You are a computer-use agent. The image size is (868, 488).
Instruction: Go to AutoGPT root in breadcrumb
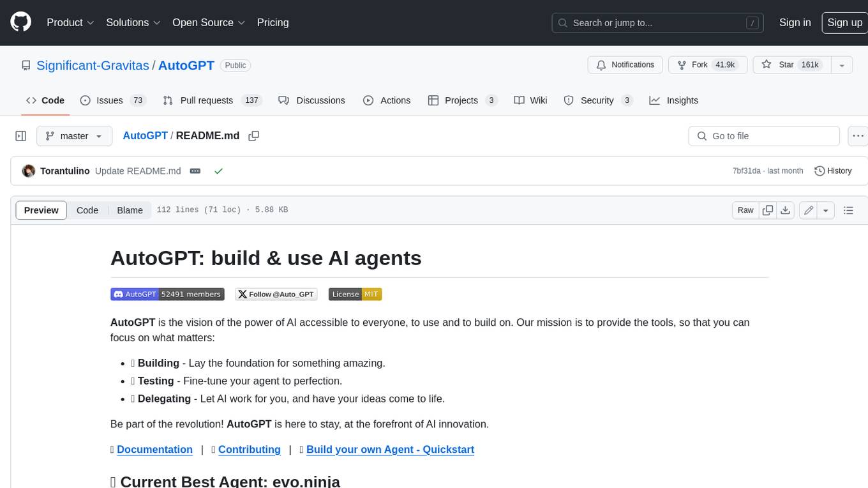[x=145, y=136]
